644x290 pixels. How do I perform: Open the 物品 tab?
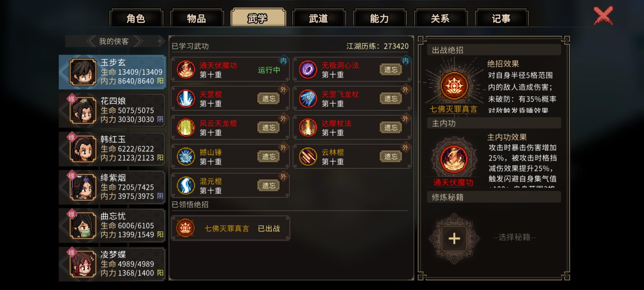(x=197, y=18)
